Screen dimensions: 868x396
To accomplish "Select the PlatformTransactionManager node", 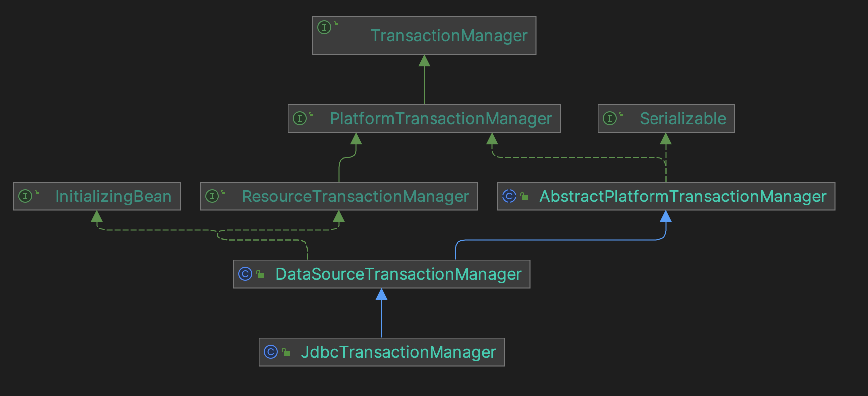I will point(440,119).
